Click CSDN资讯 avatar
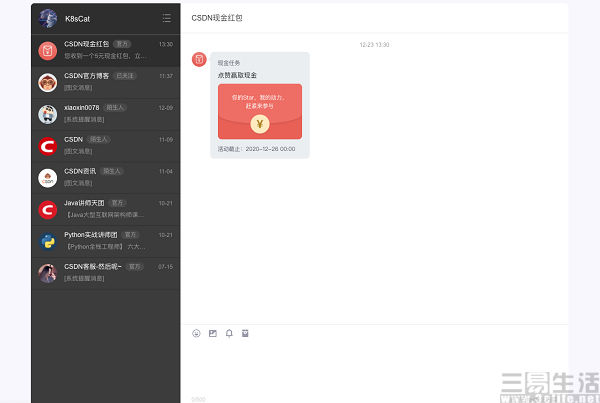This screenshot has height=403, width=600. 48,178
